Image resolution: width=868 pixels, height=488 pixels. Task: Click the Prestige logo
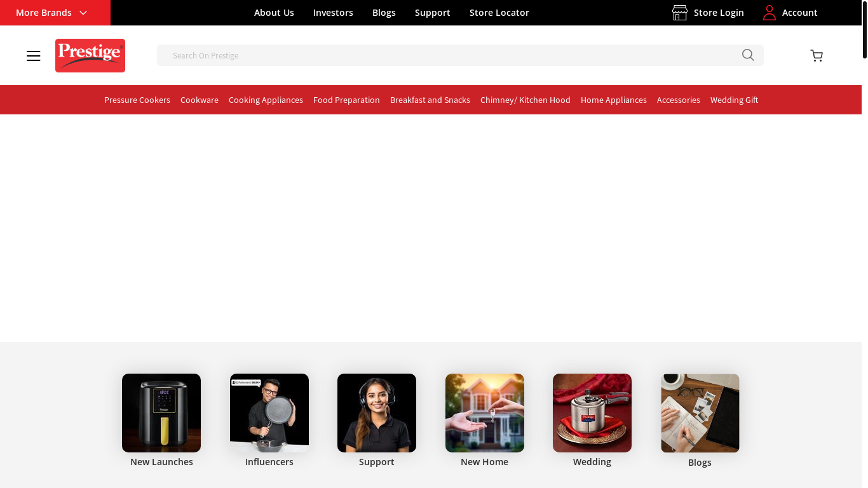[90, 55]
